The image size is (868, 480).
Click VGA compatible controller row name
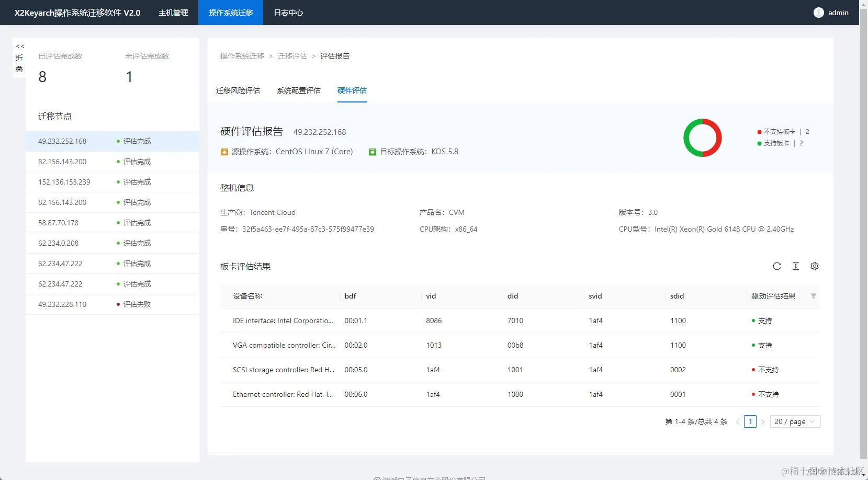point(284,345)
